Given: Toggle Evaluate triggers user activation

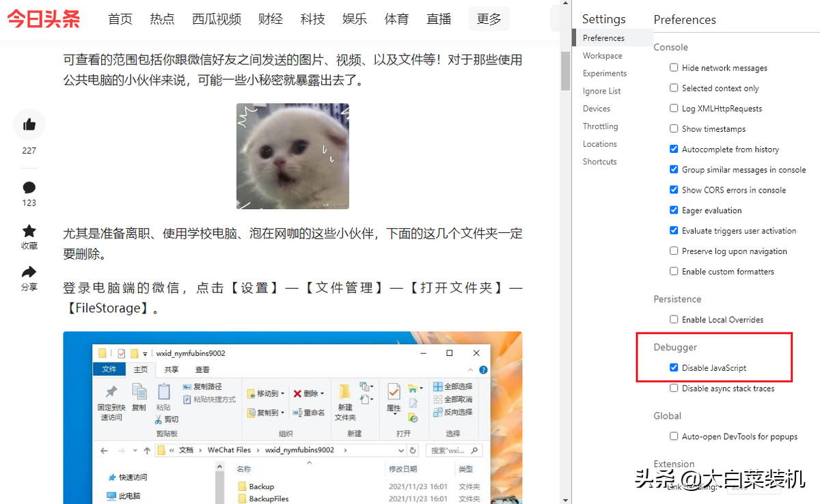Looking at the screenshot, I should [674, 231].
